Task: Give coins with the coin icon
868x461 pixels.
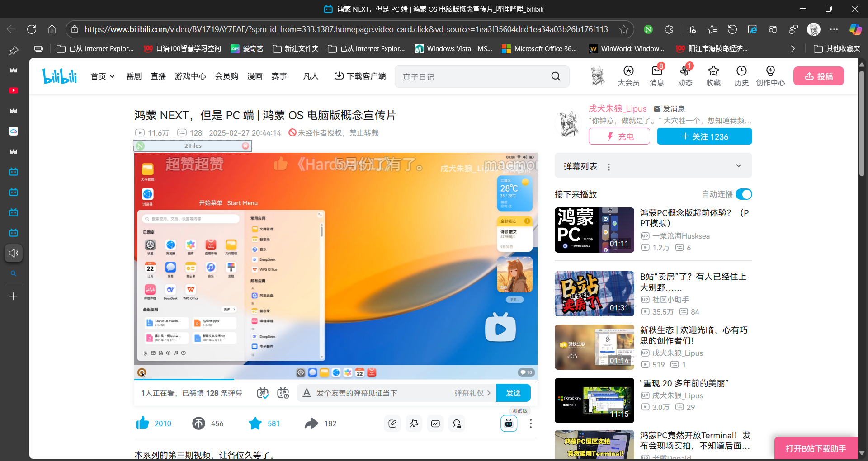Action: point(198,423)
